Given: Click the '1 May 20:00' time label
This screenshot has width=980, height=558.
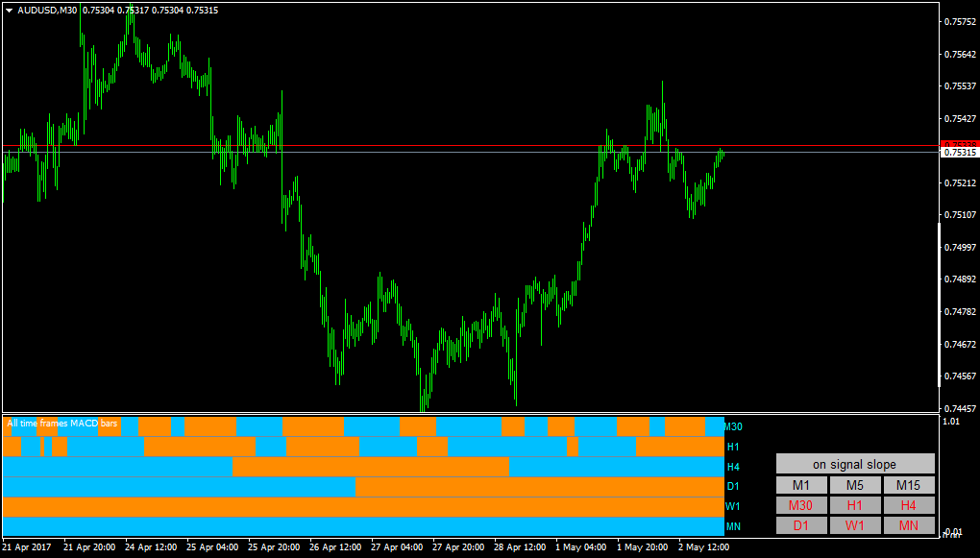Looking at the screenshot, I should pos(644,546).
